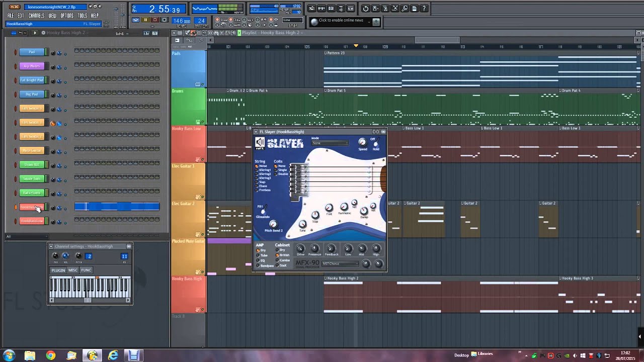Click the Drums track header in Playlist
Viewport: 644px width, 362px height.
188,107
